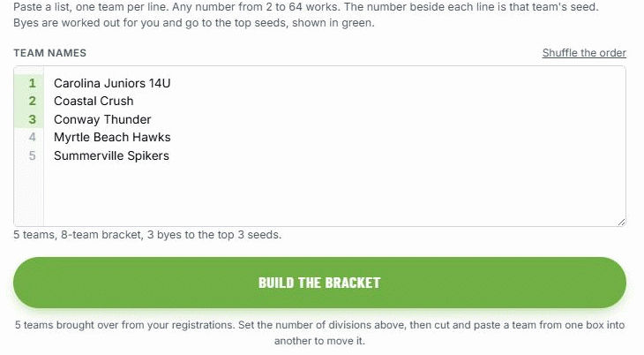
Task: Place cursor on Summerville Spikers line
Action: [x=111, y=156]
